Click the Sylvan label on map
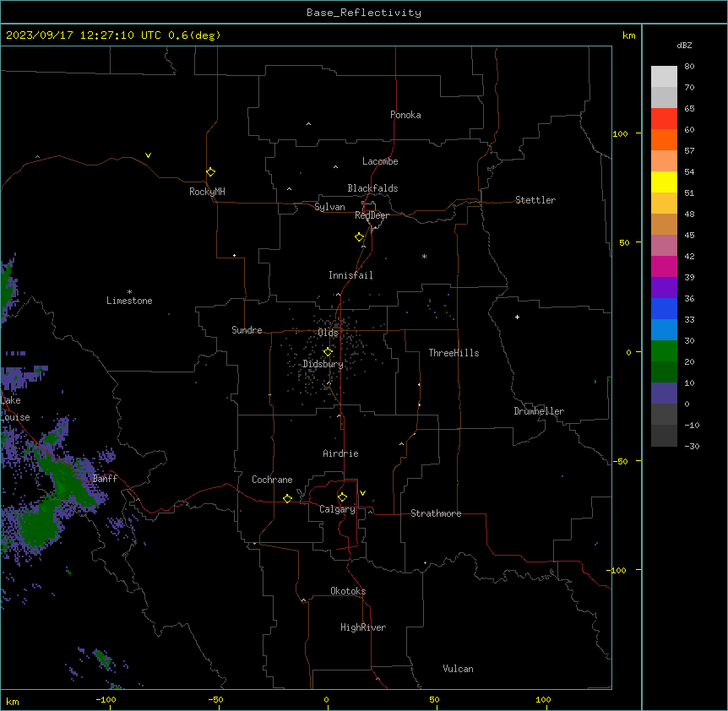 tap(329, 207)
